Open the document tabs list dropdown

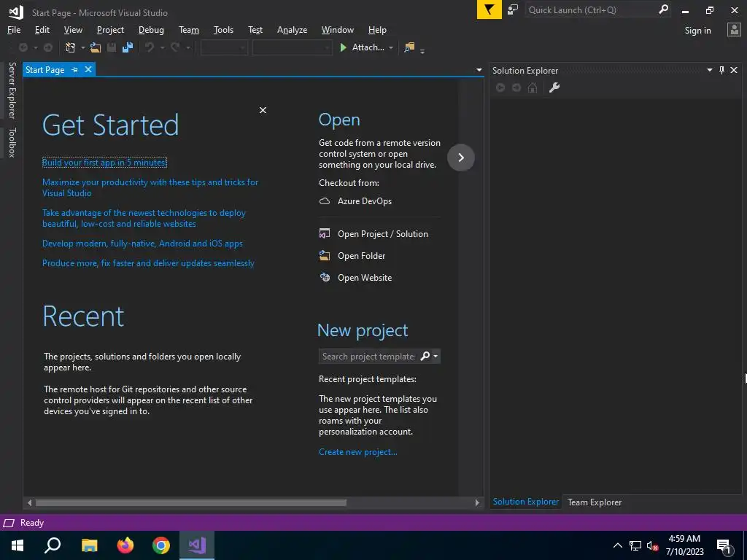479,70
